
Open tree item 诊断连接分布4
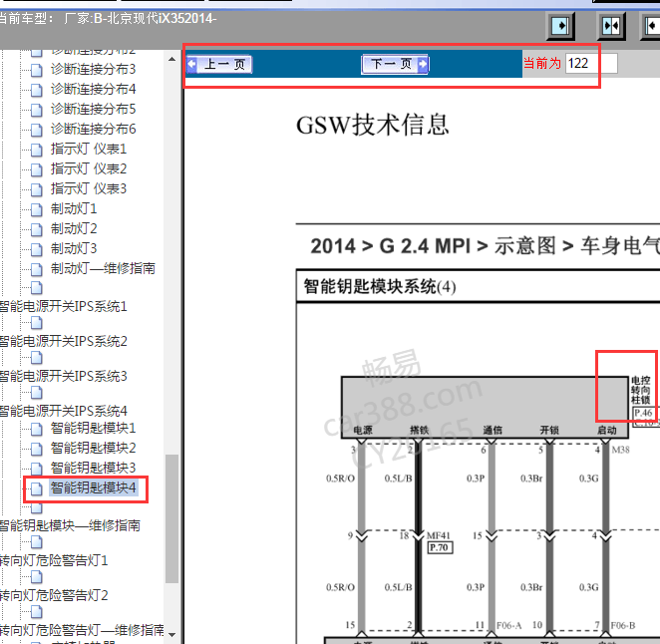[93, 89]
